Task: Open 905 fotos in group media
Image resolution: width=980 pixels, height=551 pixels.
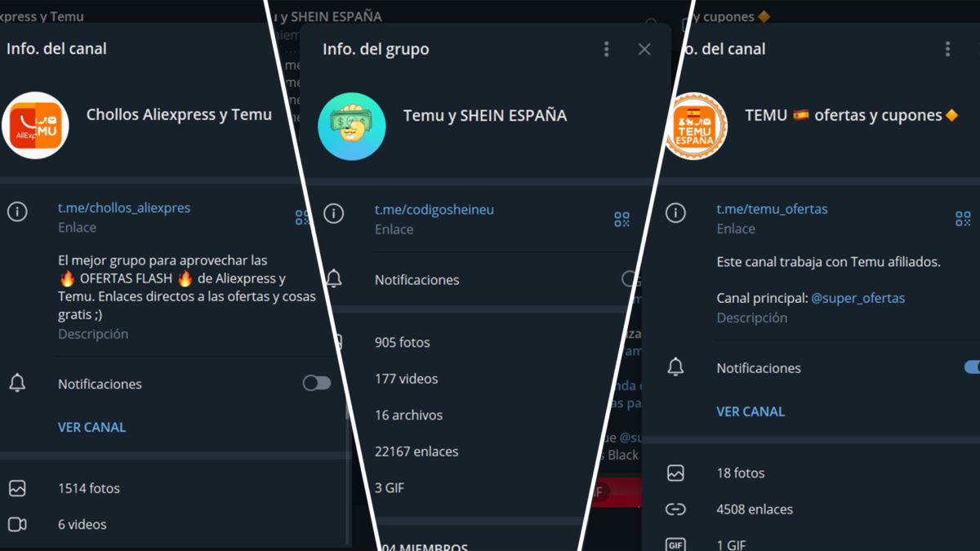Action: pyautogui.click(x=403, y=342)
